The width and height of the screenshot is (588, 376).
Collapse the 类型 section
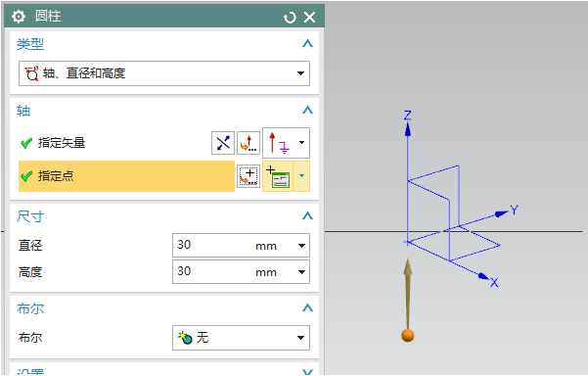[x=307, y=44]
